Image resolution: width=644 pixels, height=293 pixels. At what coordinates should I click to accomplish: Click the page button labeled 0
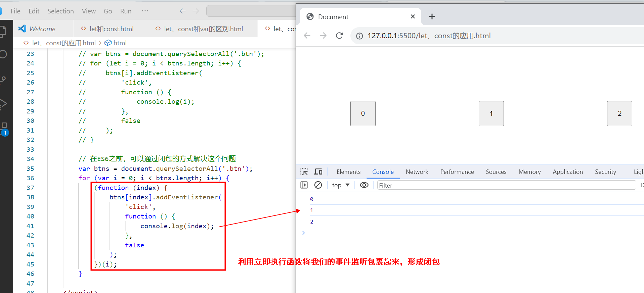point(363,113)
